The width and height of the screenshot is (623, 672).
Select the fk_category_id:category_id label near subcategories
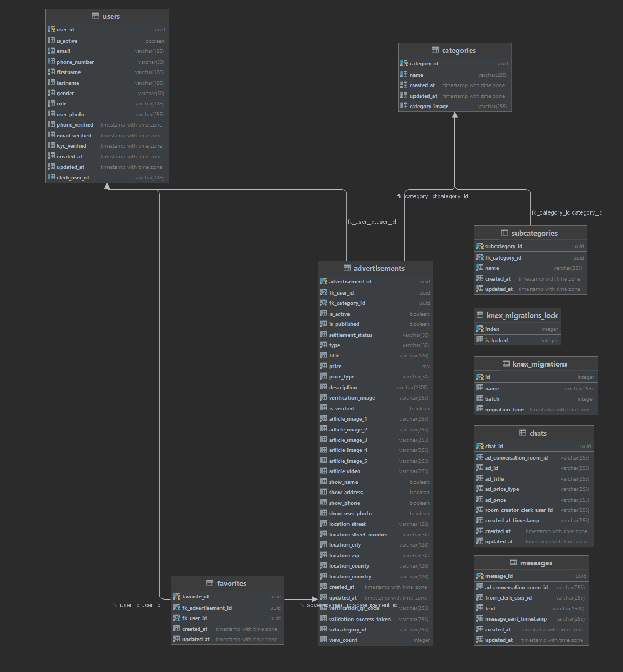[567, 212]
